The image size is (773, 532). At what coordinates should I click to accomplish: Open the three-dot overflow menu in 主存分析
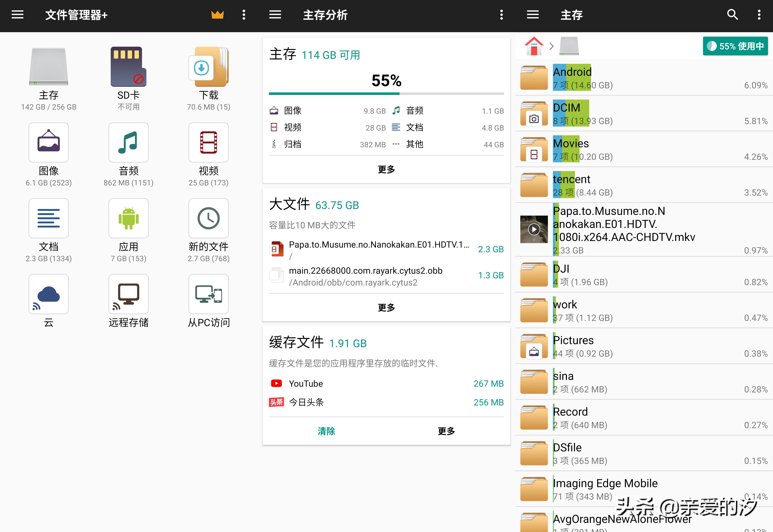pos(501,15)
